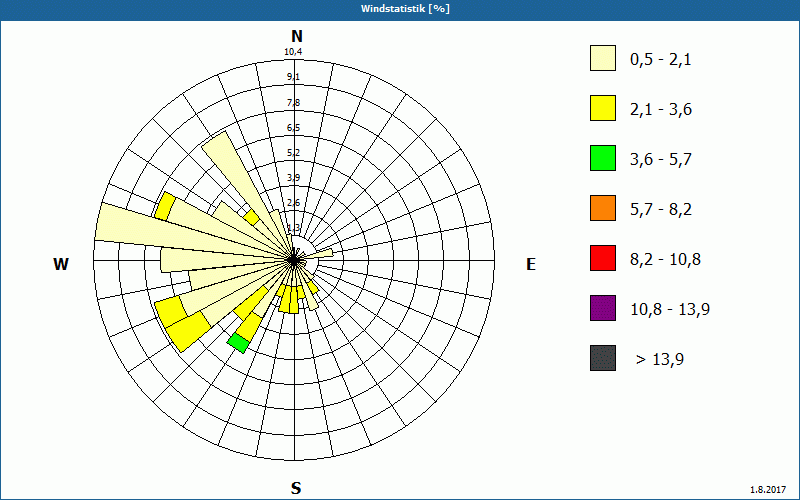Click the E compass label
The width and height of the screenshot is (800, 500).
pos(531,264)
